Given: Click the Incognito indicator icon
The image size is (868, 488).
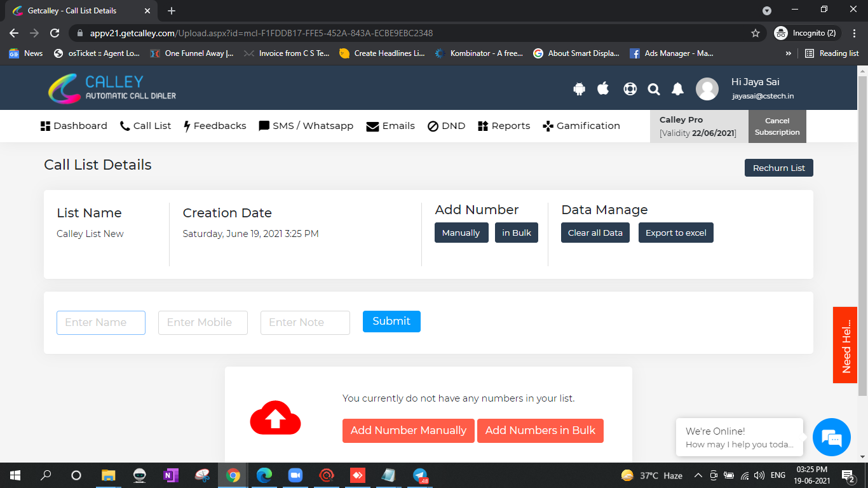Looking at the screenshot, I should coord(781,33).
